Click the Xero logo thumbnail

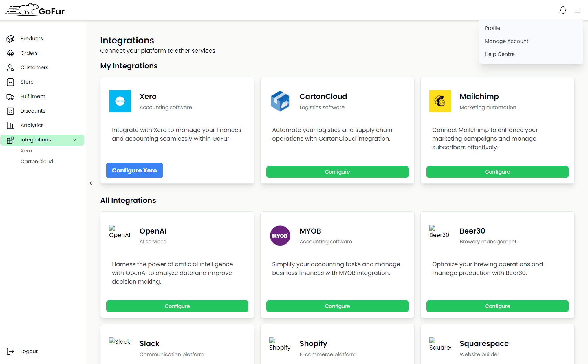pyautogui.click(x=120, y=101)
